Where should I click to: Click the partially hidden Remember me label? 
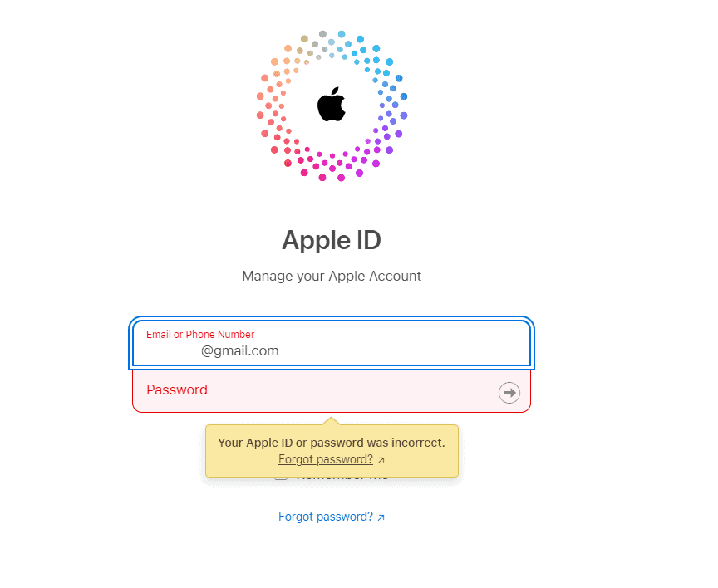(342, 478)
